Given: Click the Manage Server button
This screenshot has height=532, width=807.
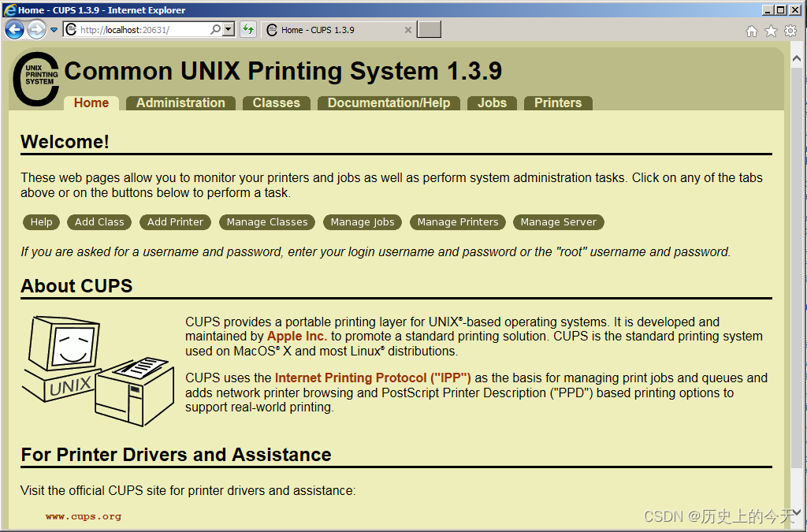Looking at the screenshot, I should (x=558, y=222).
